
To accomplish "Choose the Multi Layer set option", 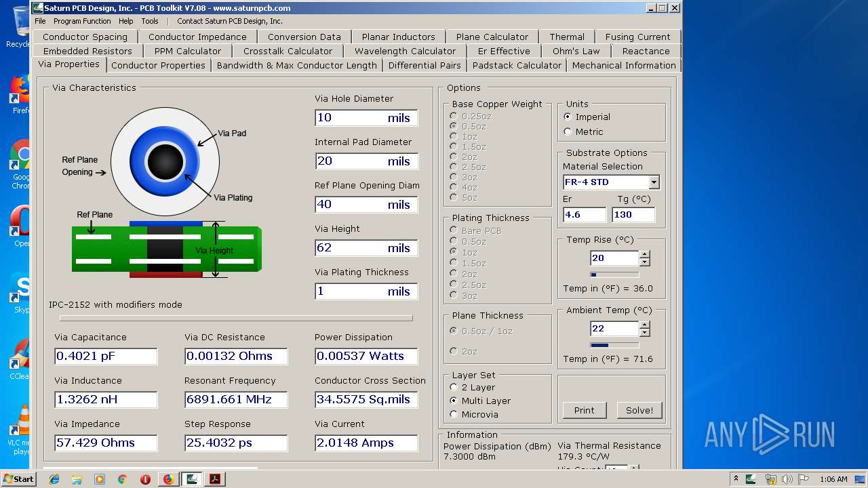I will pos(480,401).
